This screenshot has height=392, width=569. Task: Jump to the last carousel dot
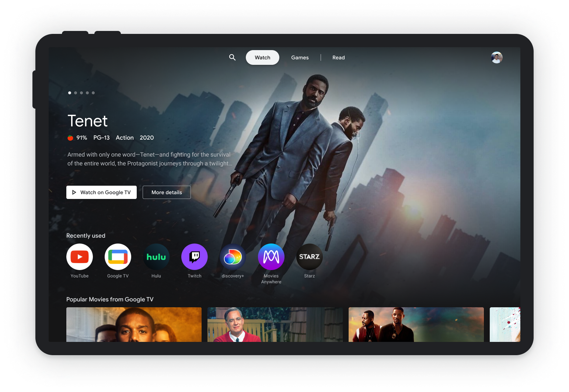click(x=93, y=93)
